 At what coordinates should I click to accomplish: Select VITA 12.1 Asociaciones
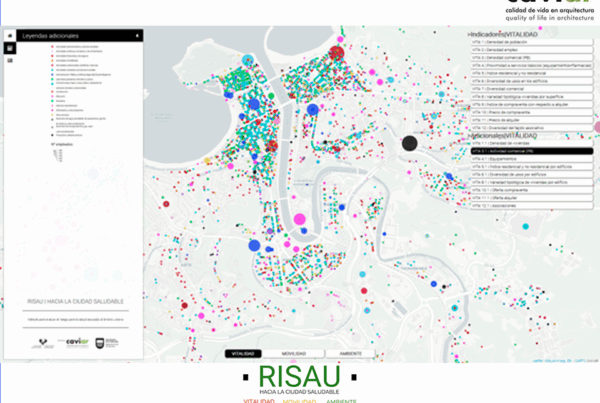tap(532, 206)
